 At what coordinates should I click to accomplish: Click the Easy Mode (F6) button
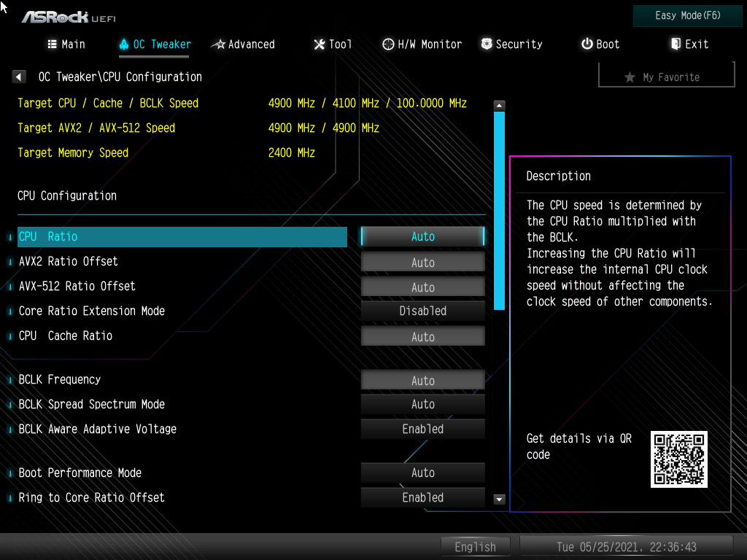coord(686,15)
